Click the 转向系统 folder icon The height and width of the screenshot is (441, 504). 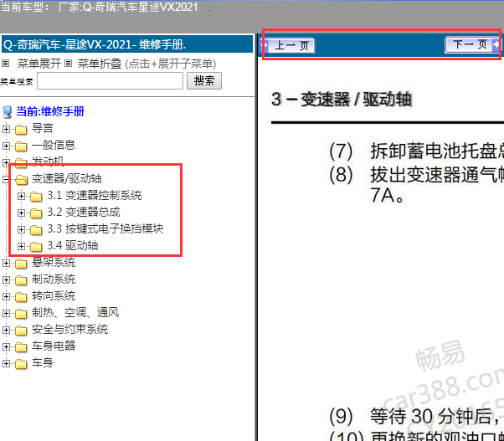(x=21, y=297)
